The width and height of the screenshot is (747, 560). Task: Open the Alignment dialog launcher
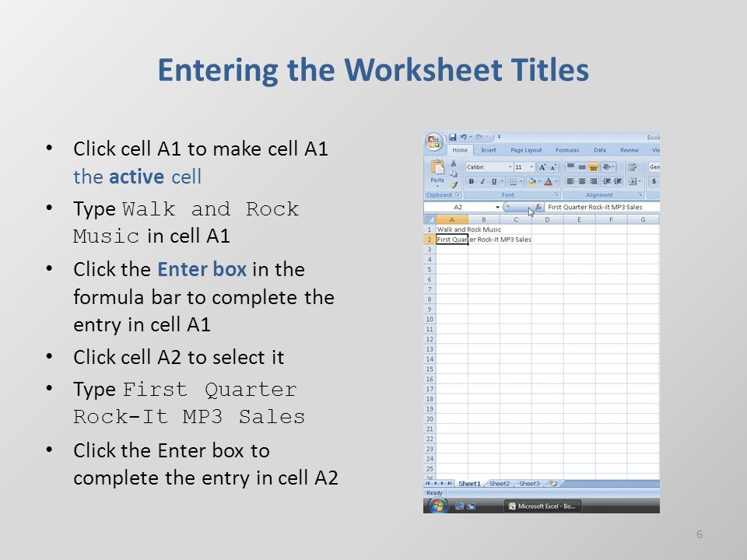640,194
